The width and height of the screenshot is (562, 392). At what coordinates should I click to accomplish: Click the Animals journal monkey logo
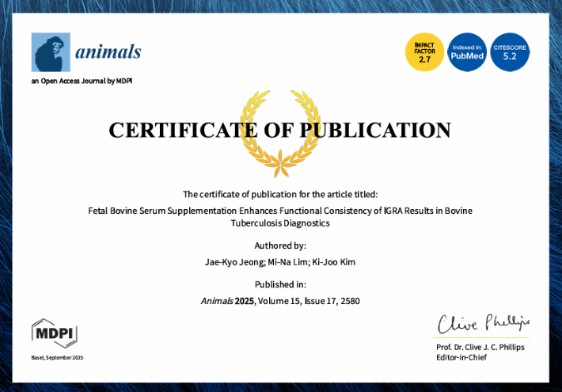(51, 52)
